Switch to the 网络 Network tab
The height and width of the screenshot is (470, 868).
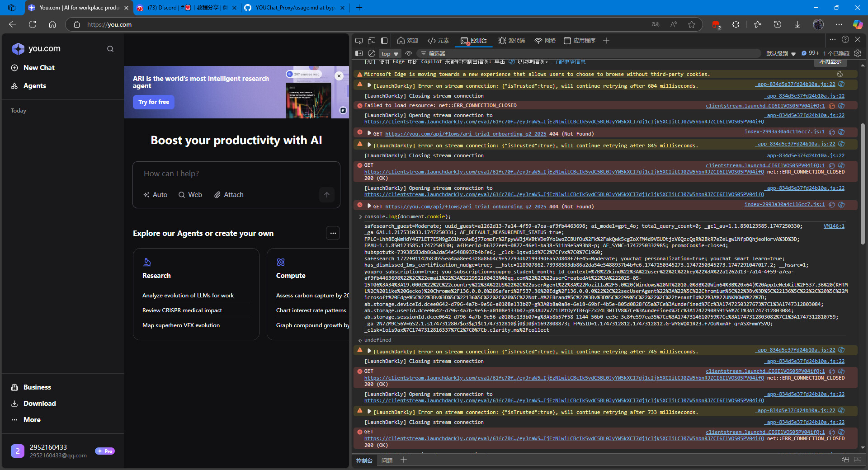click(x=545, y=41)
